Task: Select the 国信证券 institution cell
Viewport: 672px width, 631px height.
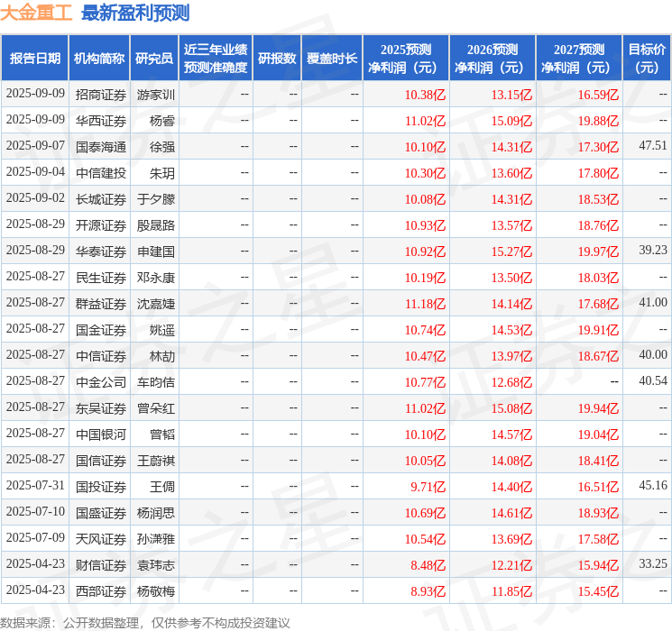Action: tap(101, 461)
